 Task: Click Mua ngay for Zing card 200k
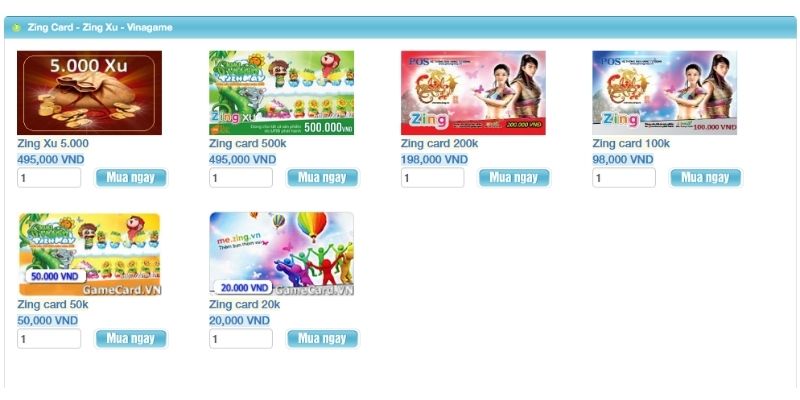click(514, 178)
